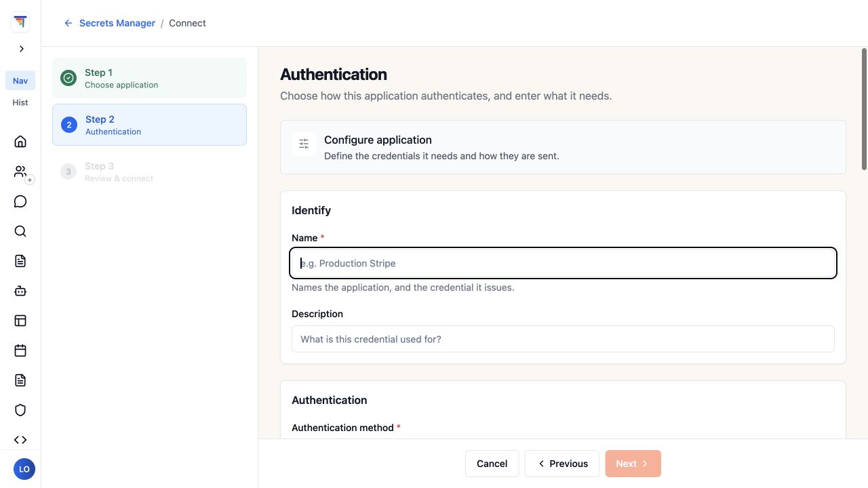Select Step 1 Choose application
The image size is (868, 488).
(x=149, y=78)
